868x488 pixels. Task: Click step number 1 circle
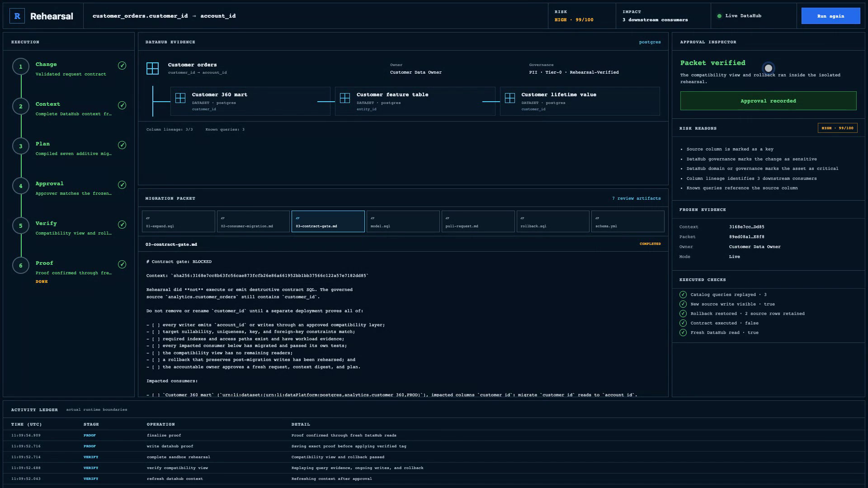pos(21,67)
